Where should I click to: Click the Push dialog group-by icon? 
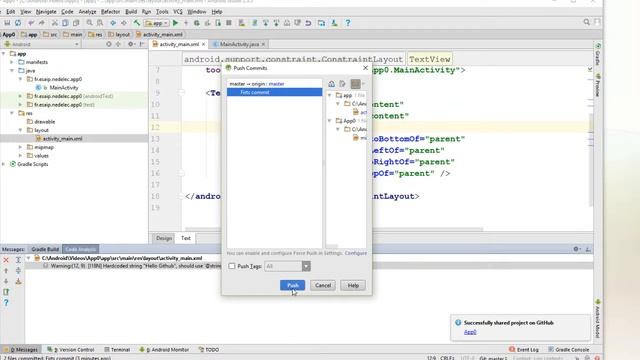(x=356, y=84)
